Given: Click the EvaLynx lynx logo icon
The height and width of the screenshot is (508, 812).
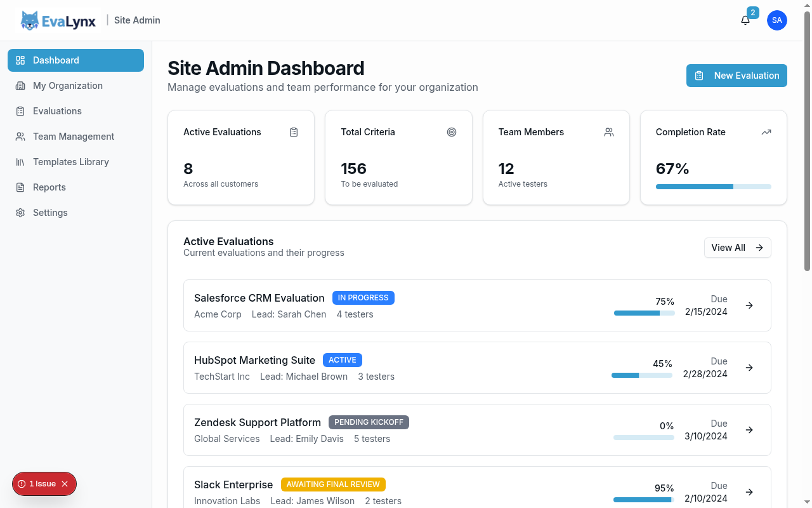Looking at the screenshot, I should pos(30,20).
